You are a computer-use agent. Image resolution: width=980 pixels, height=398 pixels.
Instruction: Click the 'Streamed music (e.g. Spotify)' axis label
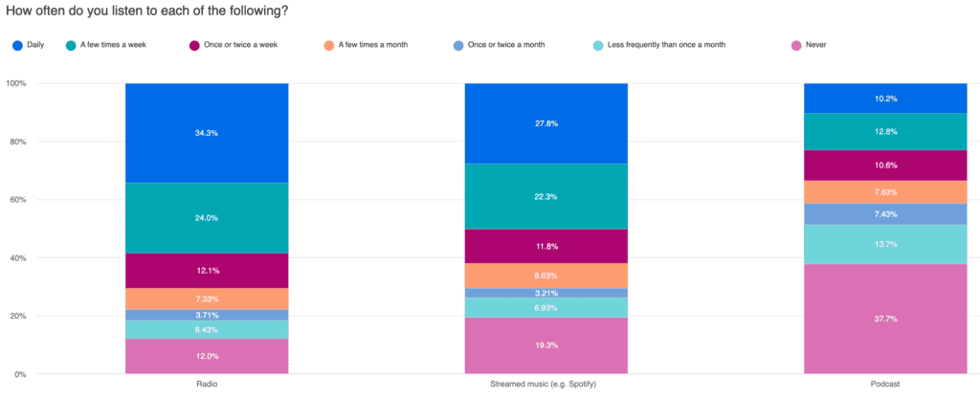(x=546, y=385)
